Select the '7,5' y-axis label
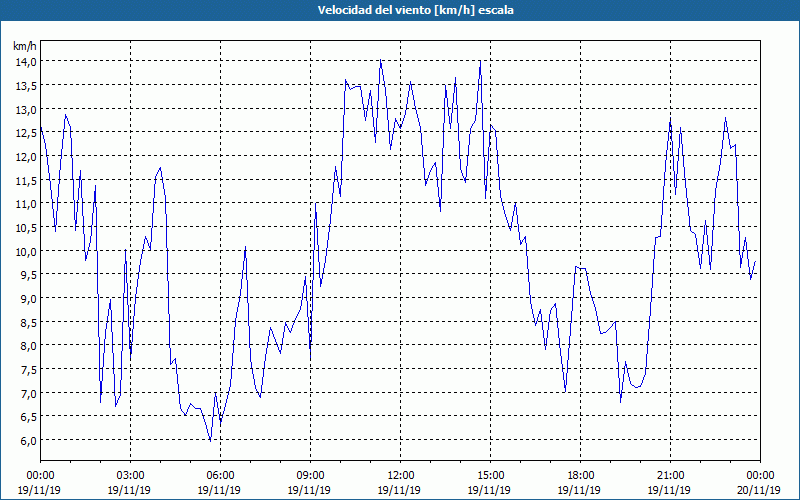800x500 pixels. [29, 370]
